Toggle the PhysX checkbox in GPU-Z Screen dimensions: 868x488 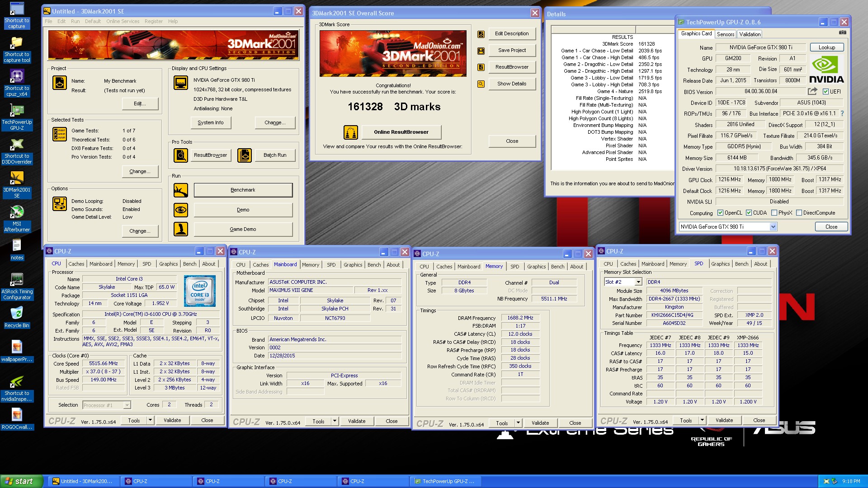774,213
